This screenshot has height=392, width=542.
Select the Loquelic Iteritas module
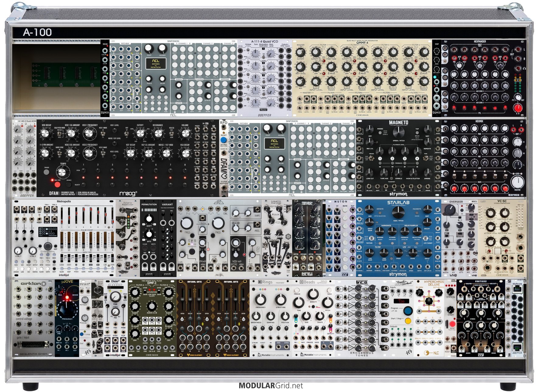tap(277, 238)
